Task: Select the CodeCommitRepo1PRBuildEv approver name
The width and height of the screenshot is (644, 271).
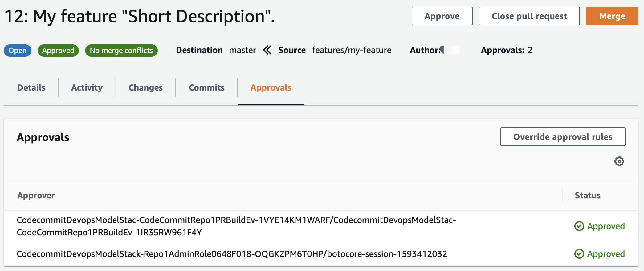Action: (x=236, y=226)
